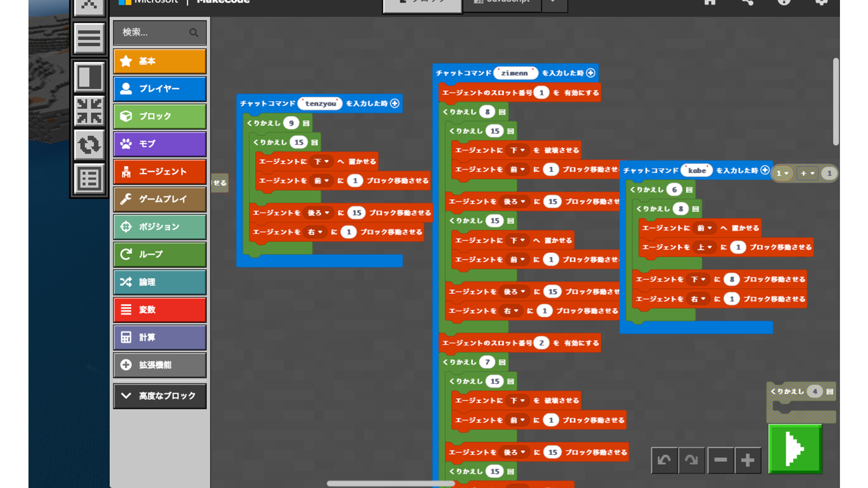Click the list view sidebar icon

click(x=89, y=179)
